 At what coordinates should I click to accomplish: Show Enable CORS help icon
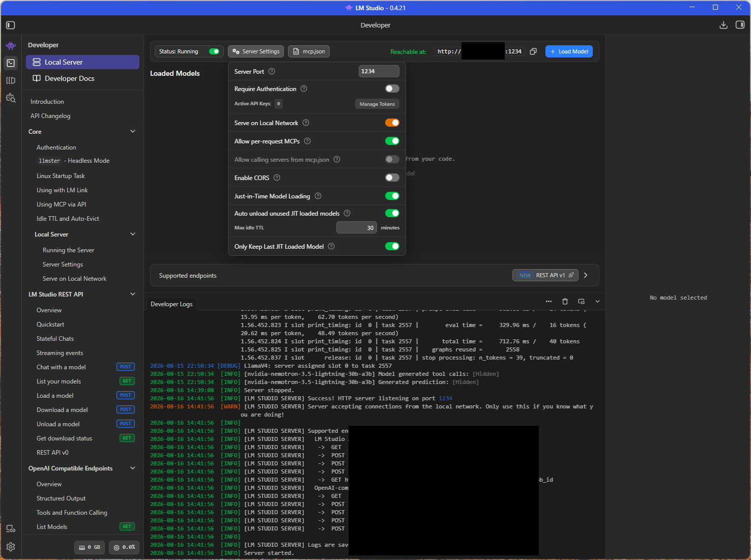[x=277, y=178]
